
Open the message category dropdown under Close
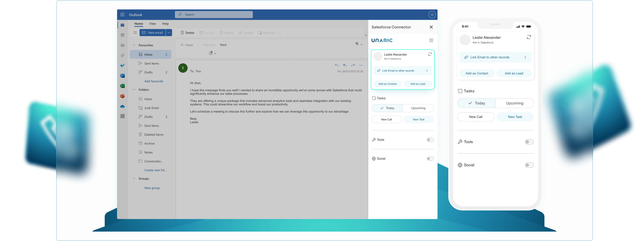[x=212, y=53]
